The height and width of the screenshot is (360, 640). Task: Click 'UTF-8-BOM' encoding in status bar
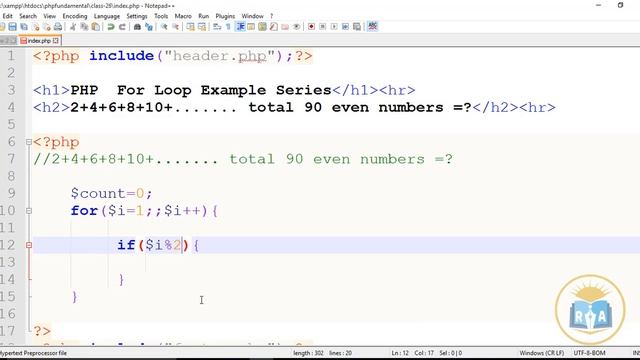(589, 353)
